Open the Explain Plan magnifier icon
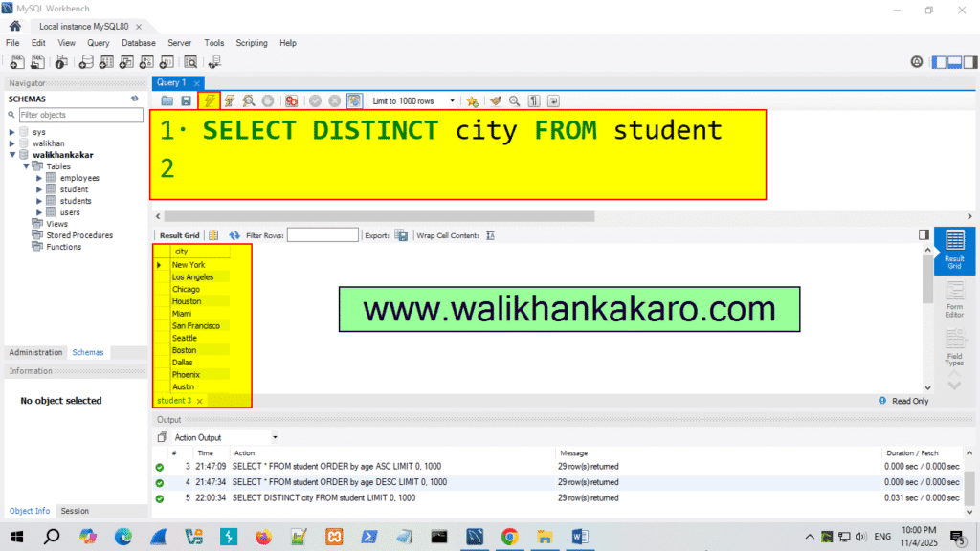 (x=247, y=100)
